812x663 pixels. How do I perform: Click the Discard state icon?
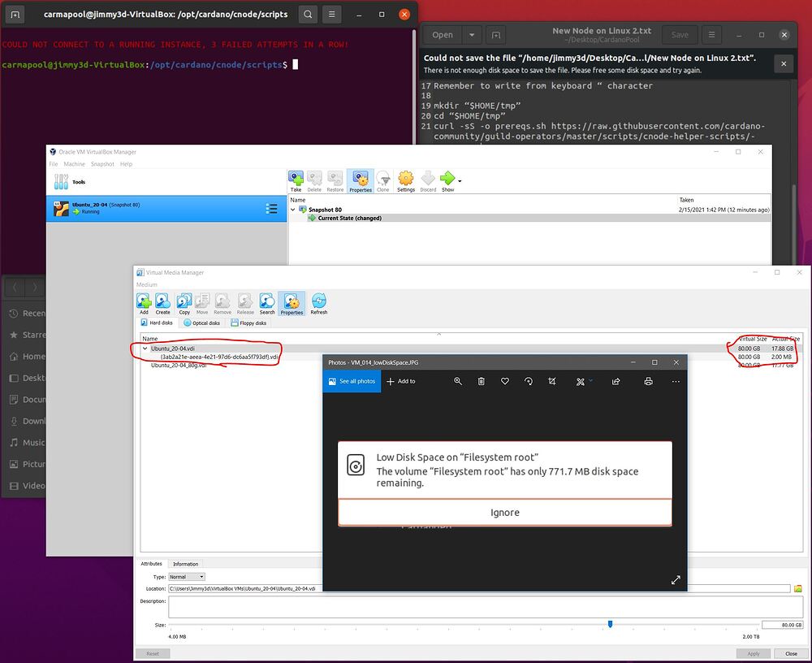click(x=428, y=181)
